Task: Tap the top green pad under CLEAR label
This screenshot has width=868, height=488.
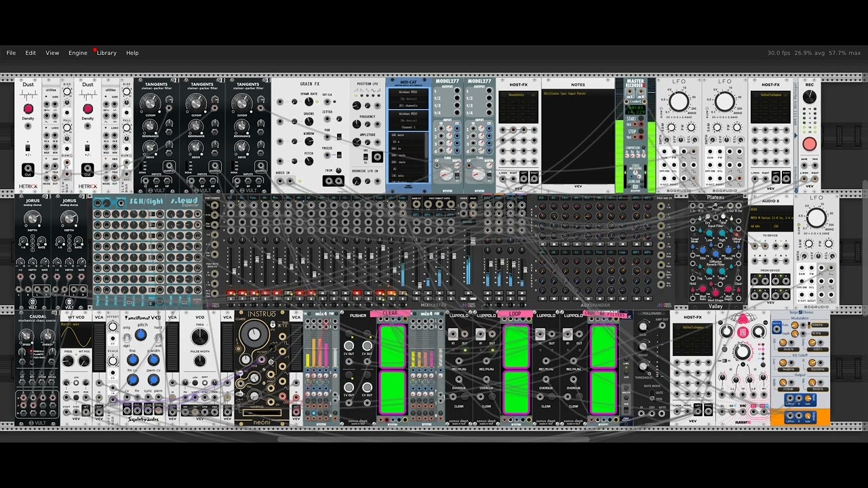Action: click(392, 347)
